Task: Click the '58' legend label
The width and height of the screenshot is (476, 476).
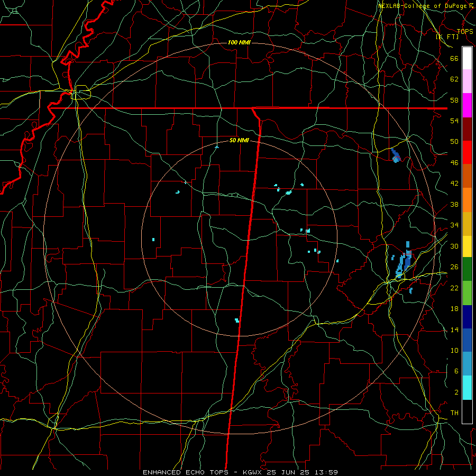Action: (454, 100)
